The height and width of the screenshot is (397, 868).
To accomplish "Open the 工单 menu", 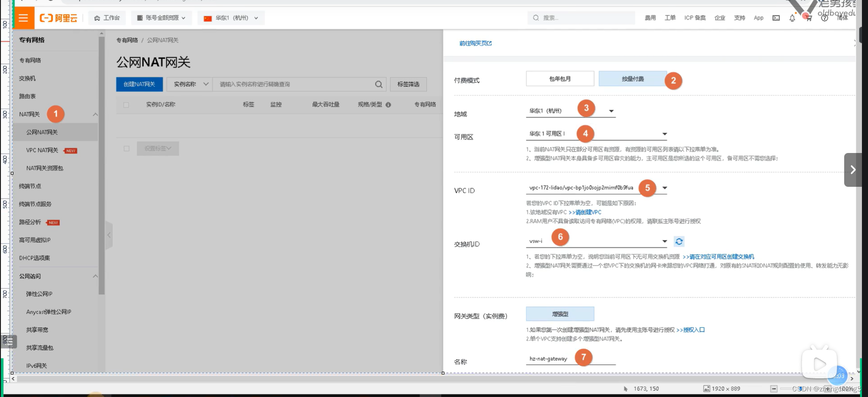I will (670, 18).
